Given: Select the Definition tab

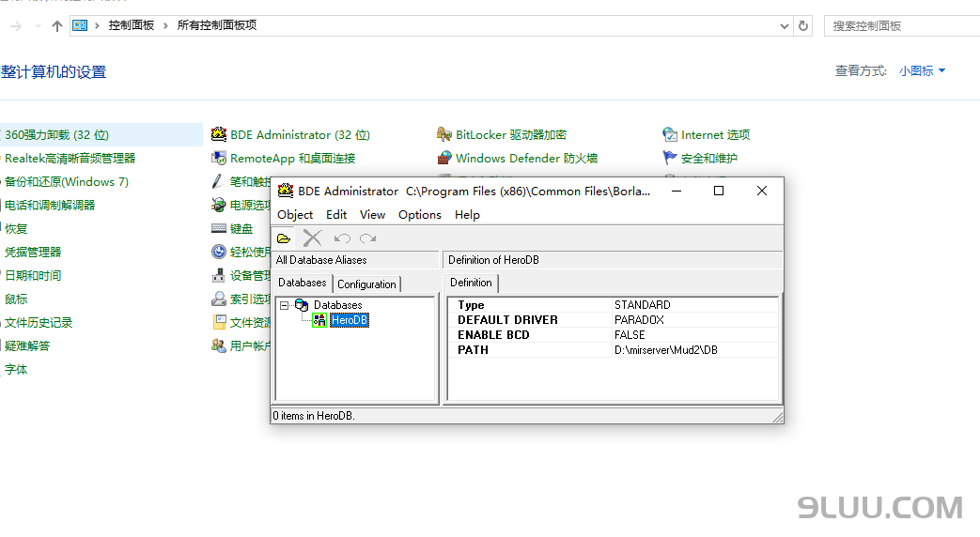Looking at the screenshot, I should pyautogui.click(x=472, y=283).
